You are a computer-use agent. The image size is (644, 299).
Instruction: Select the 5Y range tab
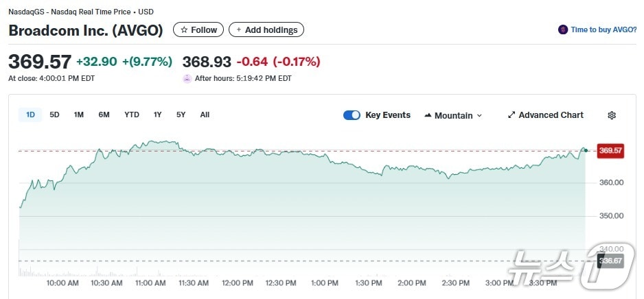point(181,115)
